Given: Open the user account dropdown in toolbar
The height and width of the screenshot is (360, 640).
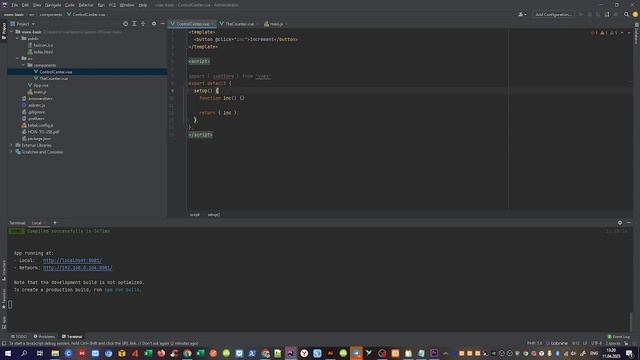Looking at the screenshot, I should pyautogui.click(x=522, y=14).
